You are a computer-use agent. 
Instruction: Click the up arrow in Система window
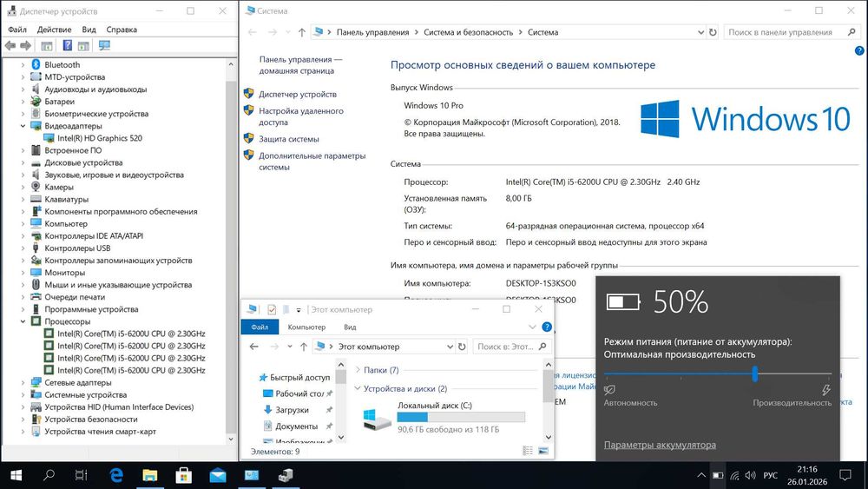tap(302, 32)
